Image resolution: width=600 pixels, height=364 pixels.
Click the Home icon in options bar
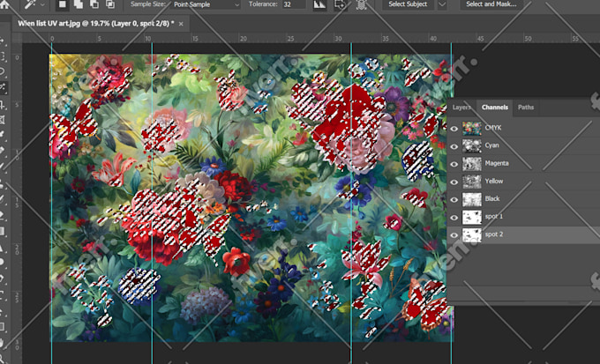(x=7, y=4)
